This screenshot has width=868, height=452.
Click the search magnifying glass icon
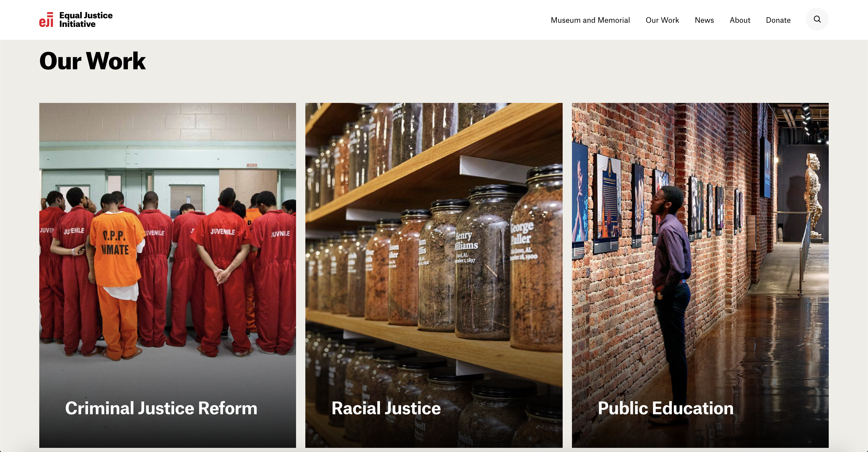pos(817,20)
